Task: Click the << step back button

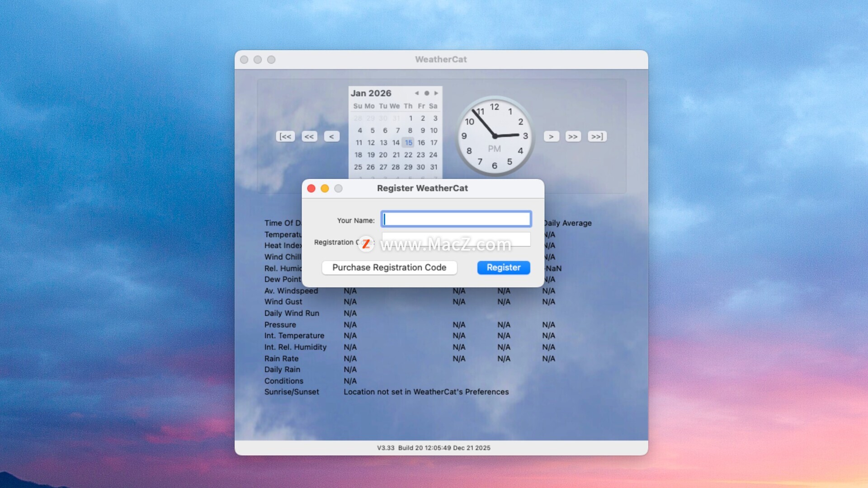Action: tap(309, 136)
